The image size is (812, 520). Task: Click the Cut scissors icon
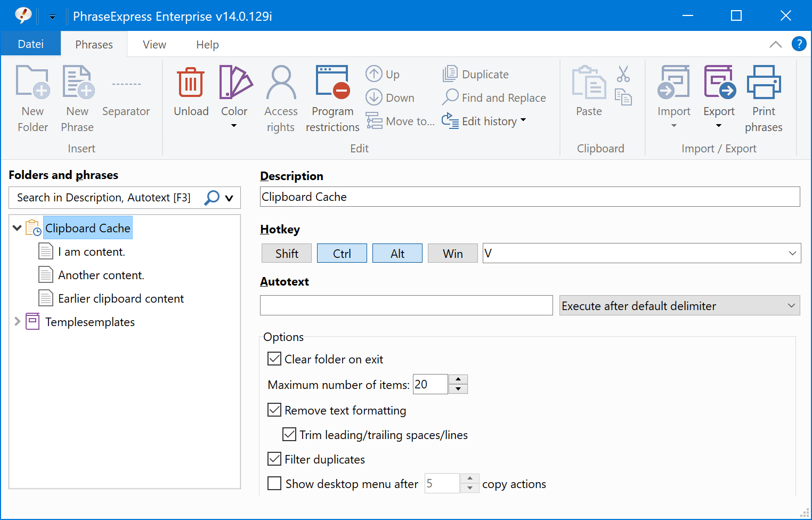click(623, 74)
